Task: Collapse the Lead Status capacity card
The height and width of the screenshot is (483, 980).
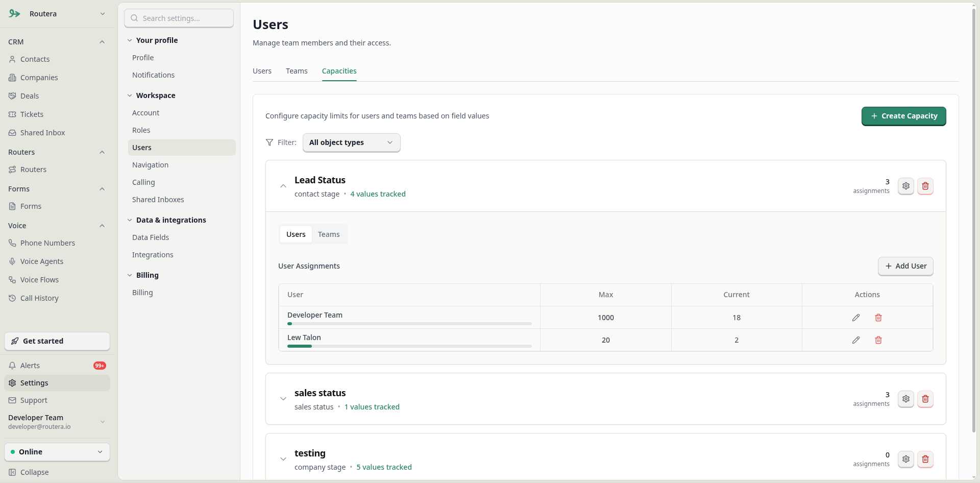Action: (283, 186)
